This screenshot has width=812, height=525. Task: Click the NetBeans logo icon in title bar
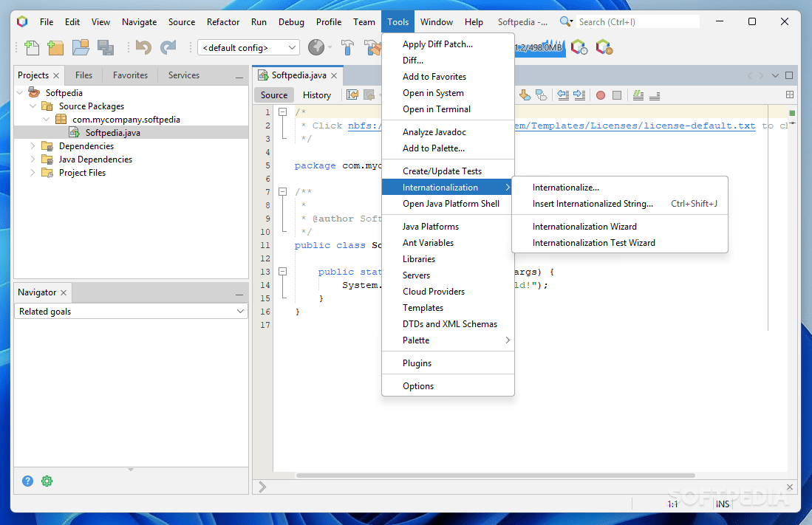click(x=21, y=21)
